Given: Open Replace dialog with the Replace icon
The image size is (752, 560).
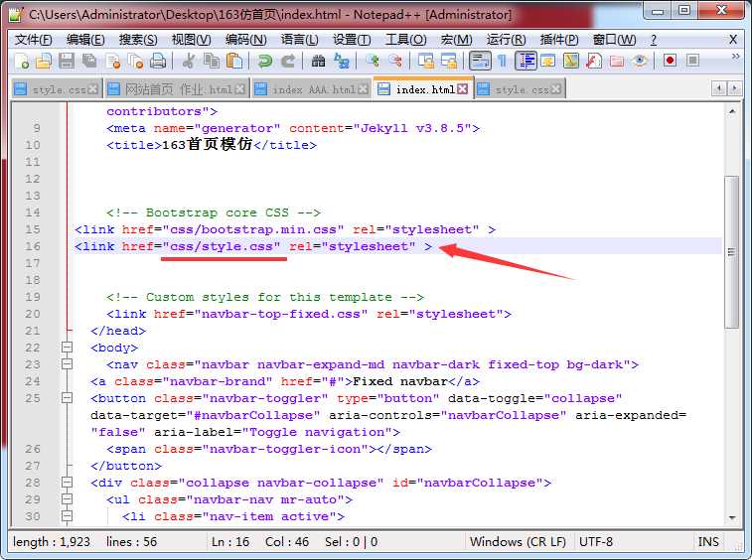Looking at the screenshot, I should click(x=342, y=61).
